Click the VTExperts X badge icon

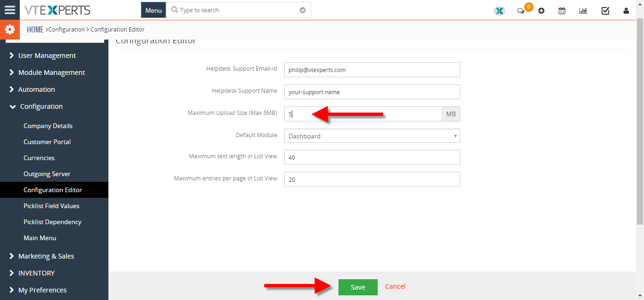(499, 11)
